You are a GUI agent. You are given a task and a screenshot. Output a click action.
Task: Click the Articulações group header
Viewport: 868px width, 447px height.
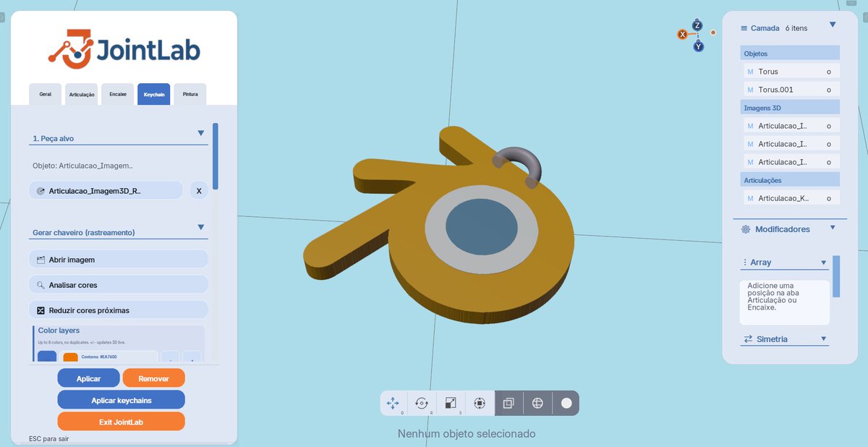(790, 180)
